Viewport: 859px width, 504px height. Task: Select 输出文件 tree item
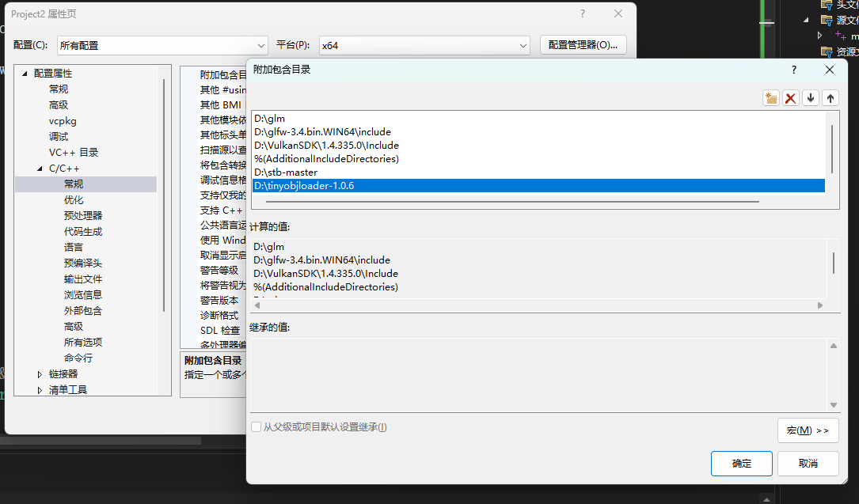coord(82,279)
